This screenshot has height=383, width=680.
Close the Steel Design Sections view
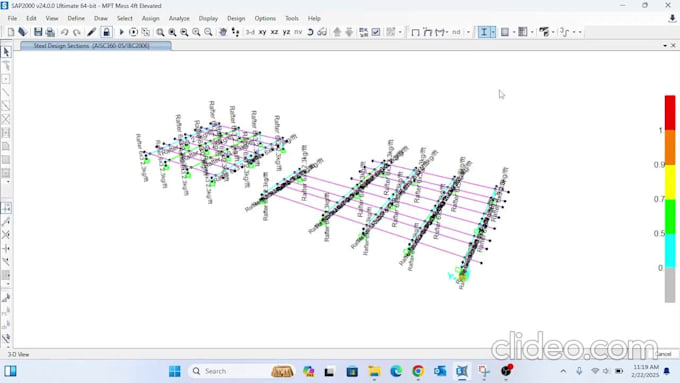coord(673,46)
